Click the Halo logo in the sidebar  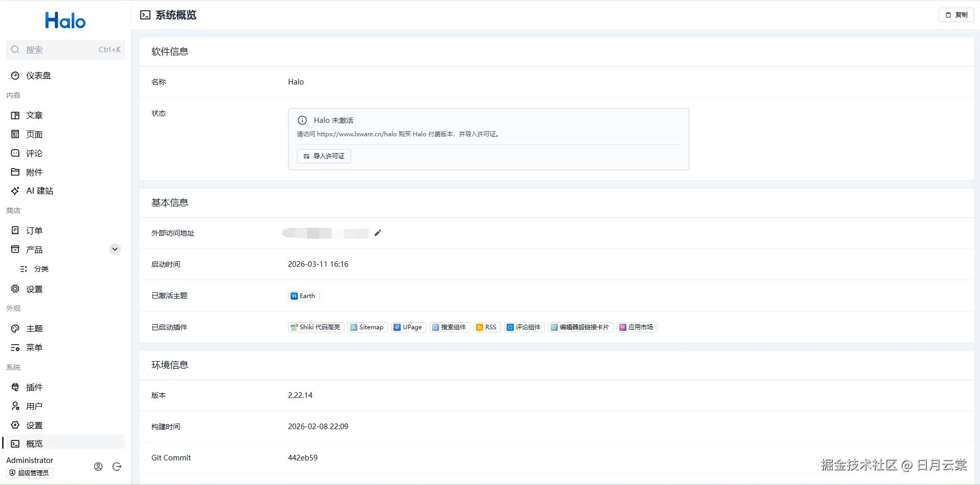(x=66, y=20)
